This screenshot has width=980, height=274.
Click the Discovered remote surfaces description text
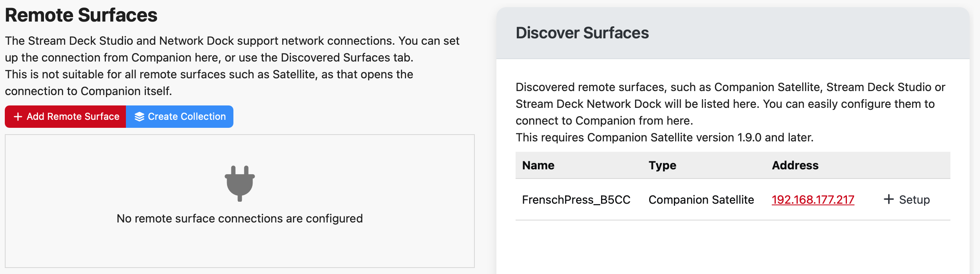tap(730, 104)
